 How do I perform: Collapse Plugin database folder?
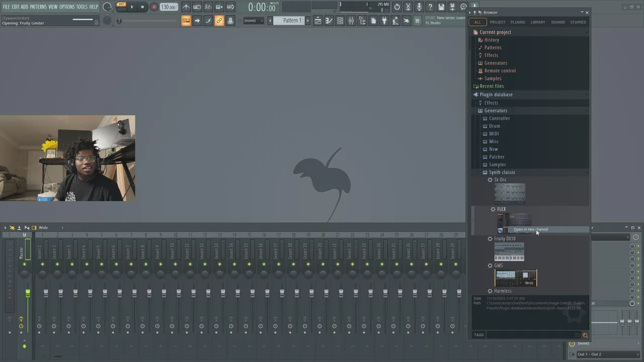[496, 95]
